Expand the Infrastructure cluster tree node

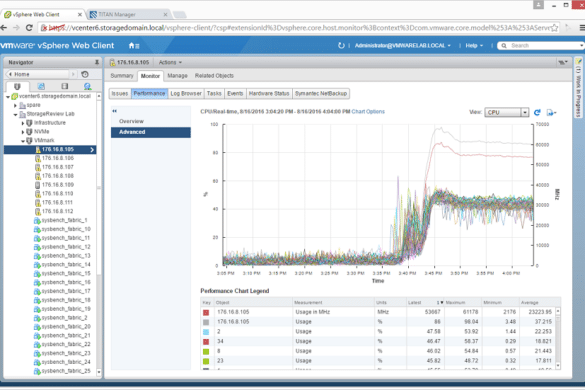point(23,123)
